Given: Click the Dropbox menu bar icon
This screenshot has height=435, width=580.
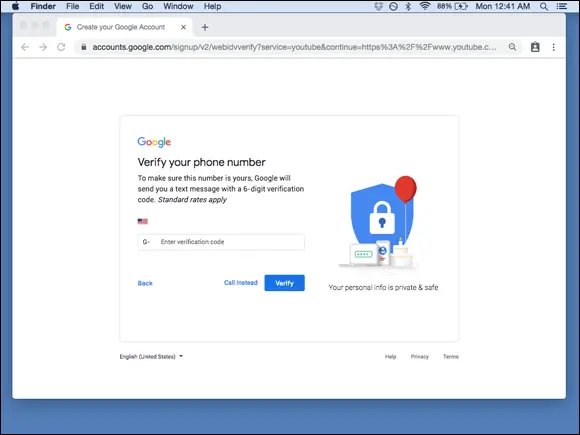Looking at the screenshot, I should 378,6.
